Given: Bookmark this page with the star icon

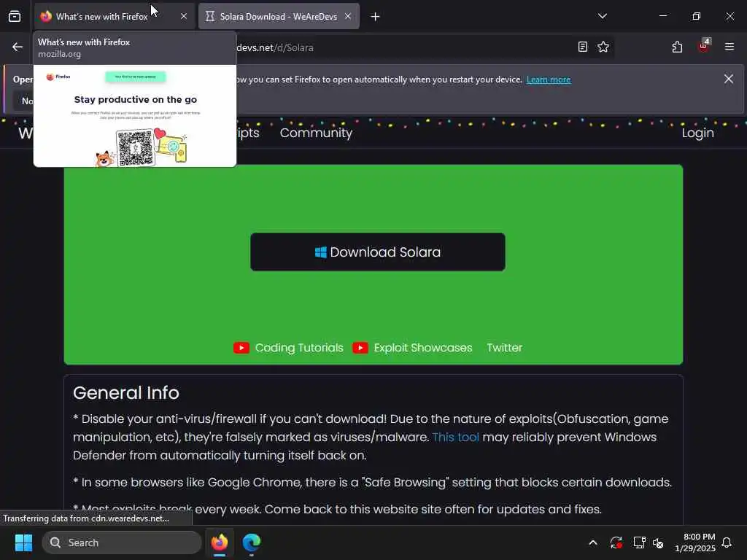Looking at the screenshot, I should [x=603, y=47].
